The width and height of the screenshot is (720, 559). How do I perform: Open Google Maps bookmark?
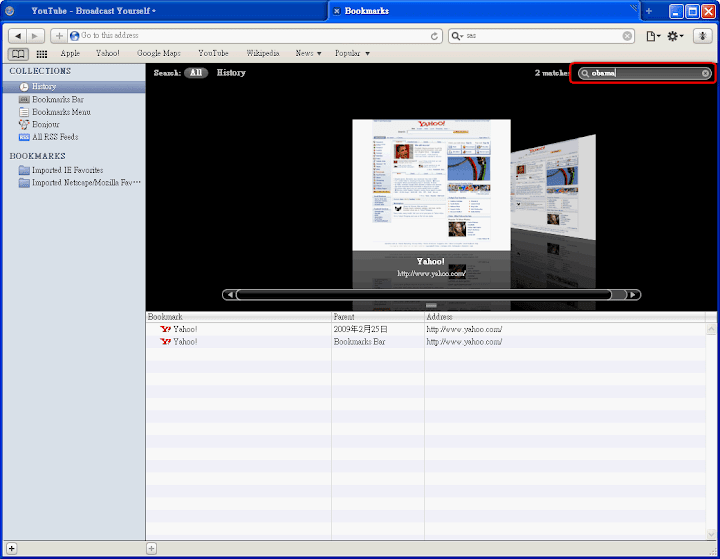tap(159, 53)
